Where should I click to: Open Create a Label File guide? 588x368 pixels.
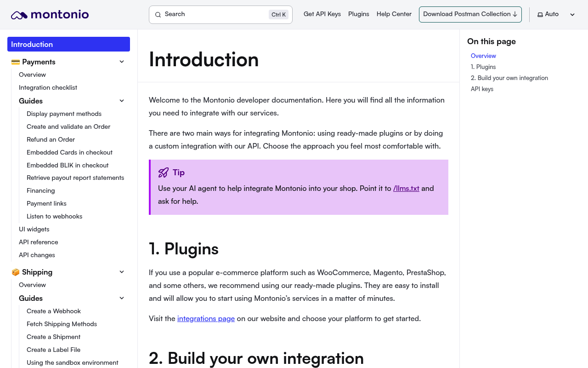point(53,350)
